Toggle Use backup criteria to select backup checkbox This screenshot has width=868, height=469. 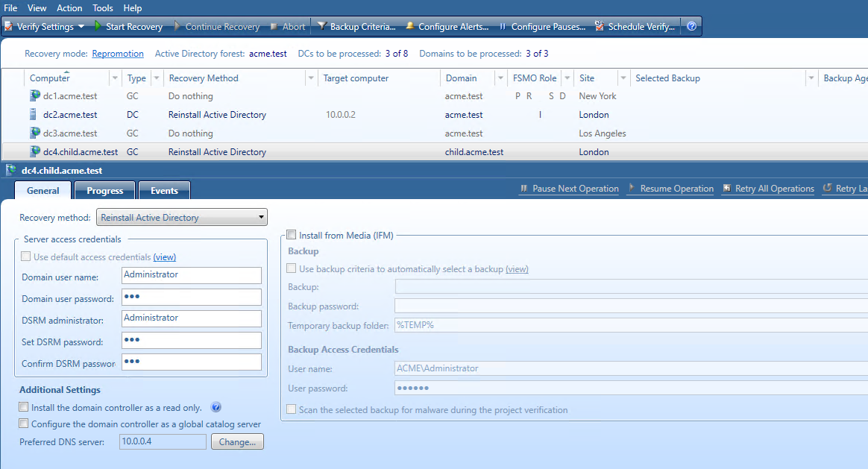[291, 268]
